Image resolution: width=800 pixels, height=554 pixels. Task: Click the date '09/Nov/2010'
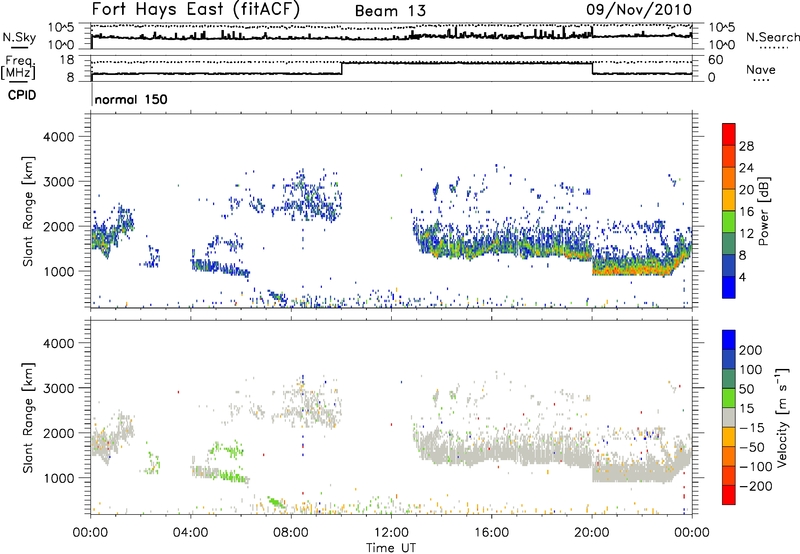[639, 10]
